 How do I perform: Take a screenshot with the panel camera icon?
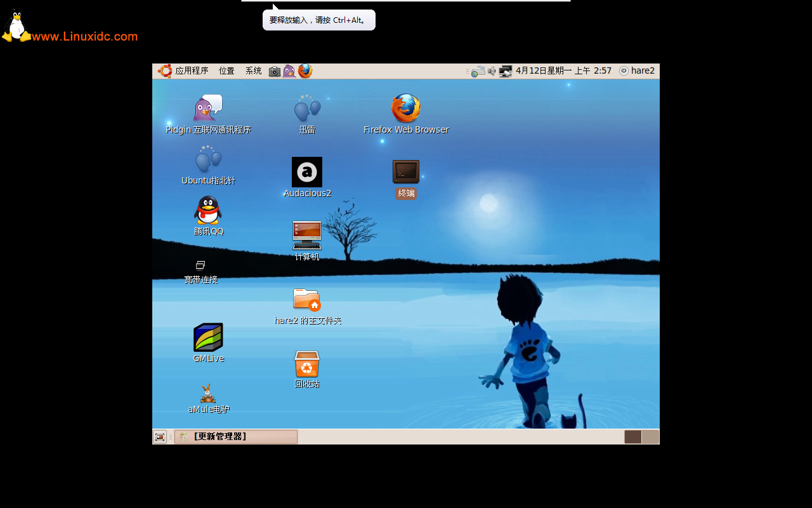click(x=274, y=70)
